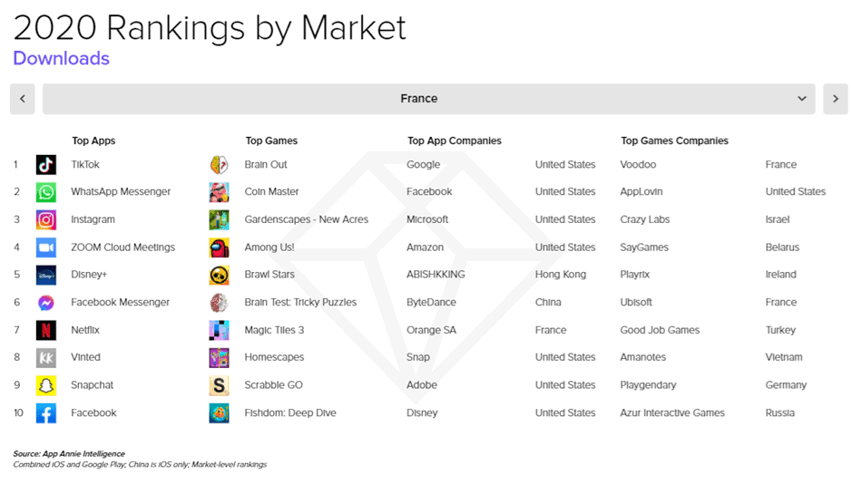Click the Brawl Stars game icon
852x504 pixels.
(220, 275)
